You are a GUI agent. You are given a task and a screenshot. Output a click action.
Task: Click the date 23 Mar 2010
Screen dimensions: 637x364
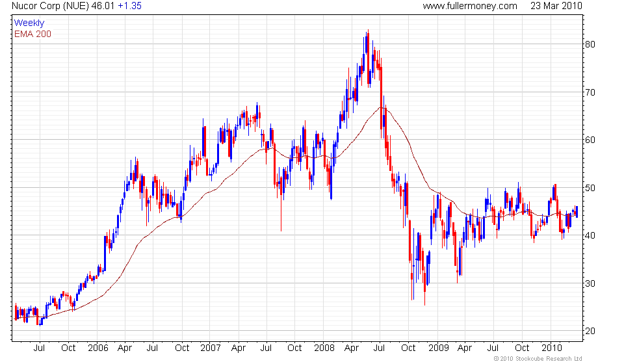point(556,6)
